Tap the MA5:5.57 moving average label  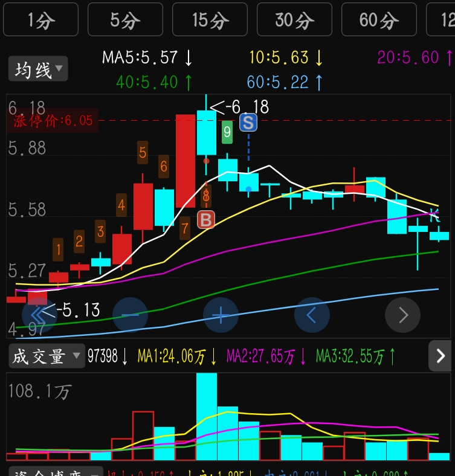click(147, 57)
